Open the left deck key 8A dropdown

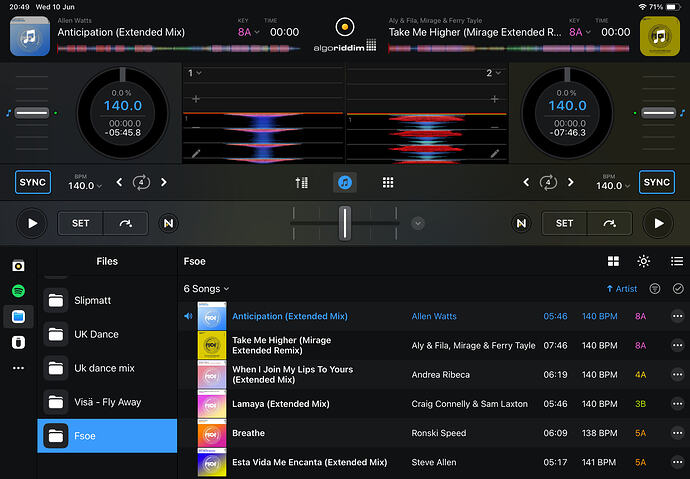tap(248, 32)
